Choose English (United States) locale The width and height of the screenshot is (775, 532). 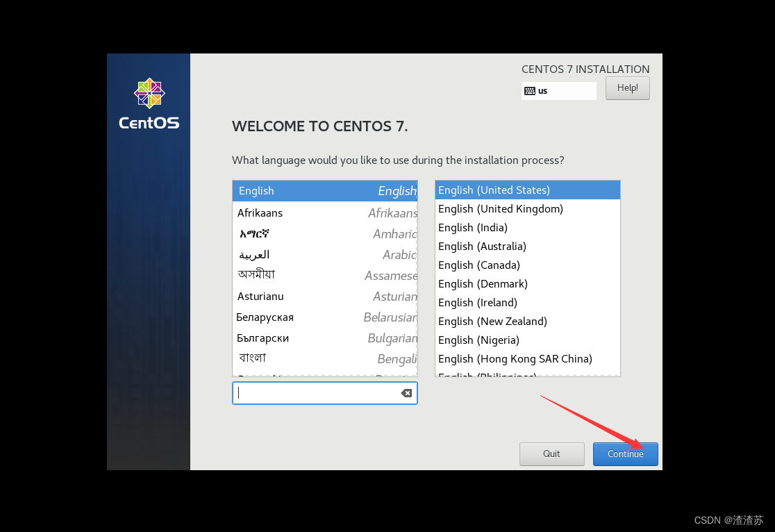point(527,190)
